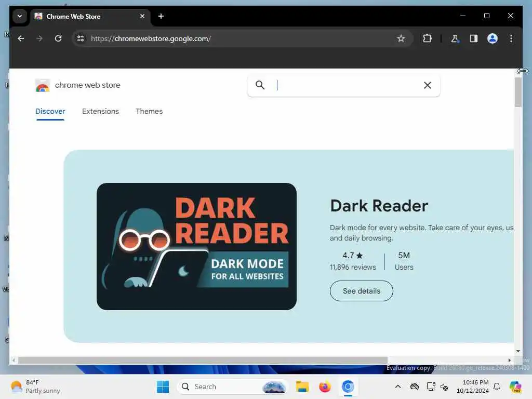Open the notification bell
This screenshot has height=399, width=532.
[x=497, y=387]
